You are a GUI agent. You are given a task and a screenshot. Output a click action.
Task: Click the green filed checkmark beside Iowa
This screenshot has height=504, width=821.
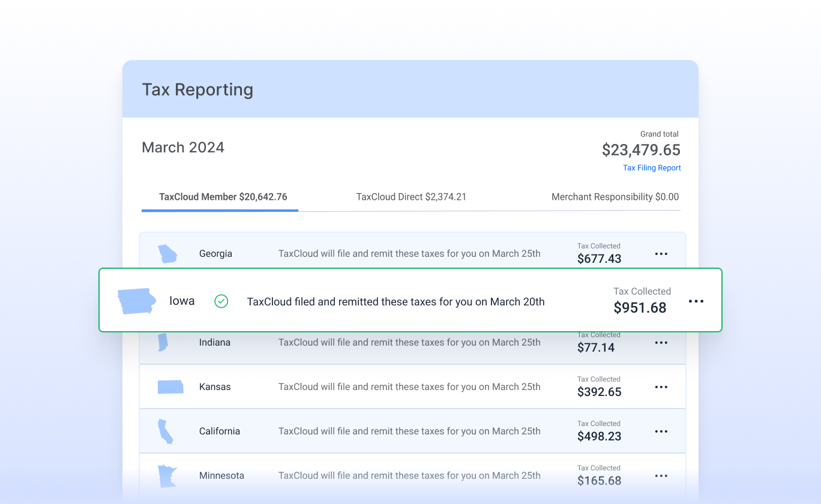(221, 301)
